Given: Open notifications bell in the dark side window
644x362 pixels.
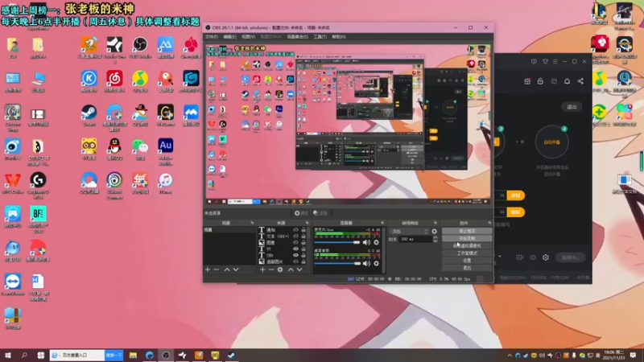Looking at the screenshot, I should (x=567, y=81).
